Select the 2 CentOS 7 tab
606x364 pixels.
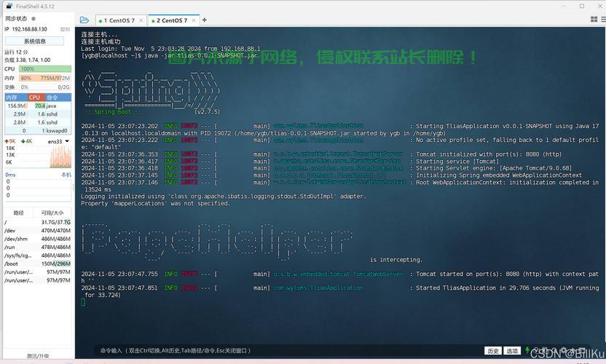coord(172,20)
